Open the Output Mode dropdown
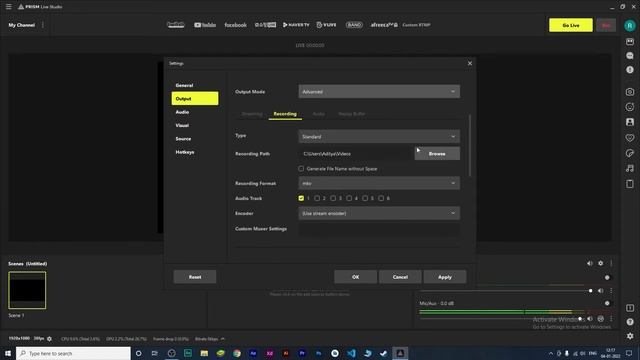This screenshot has width=640, height=360. [x=379, y=92]
